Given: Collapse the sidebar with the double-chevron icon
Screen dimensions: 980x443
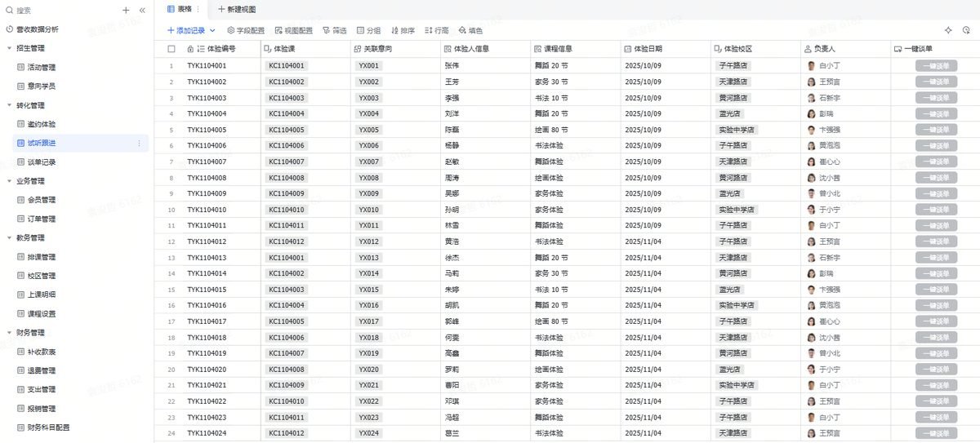Looking at the screenshot, I should pyautogui.click(x=142, y=11).
